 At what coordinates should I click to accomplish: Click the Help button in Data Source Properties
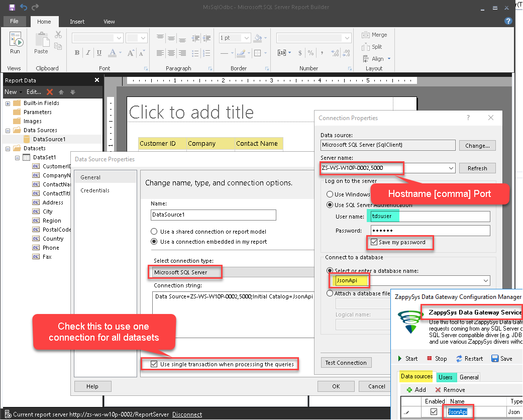point(92,386)
